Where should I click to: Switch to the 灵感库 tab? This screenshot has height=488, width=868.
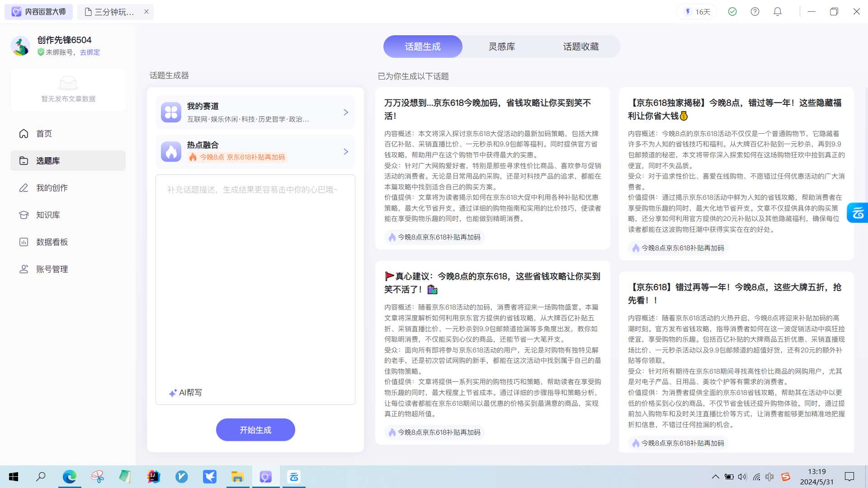point(502,47)
